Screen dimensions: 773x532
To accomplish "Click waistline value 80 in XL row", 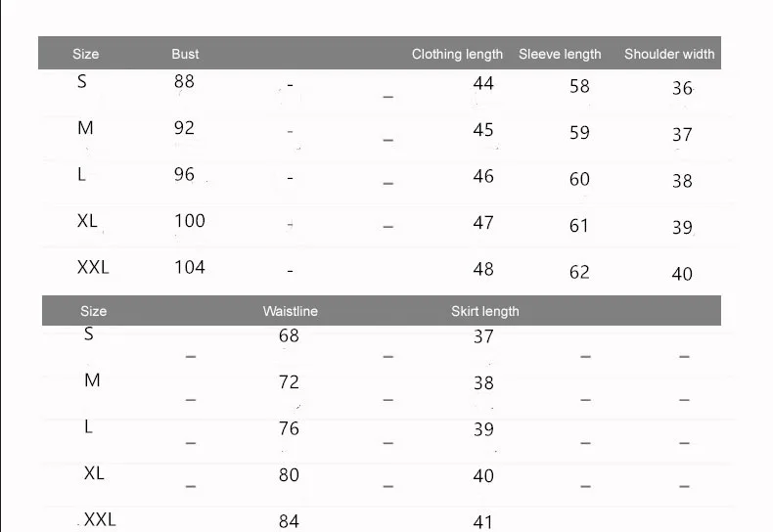I will coord(289,475).
